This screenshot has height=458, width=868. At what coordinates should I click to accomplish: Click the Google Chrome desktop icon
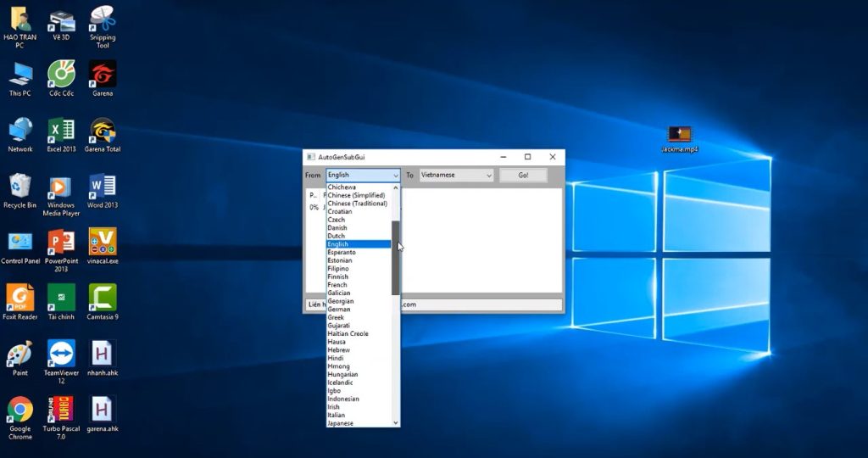pyautogui.click(x=20, y=411)
